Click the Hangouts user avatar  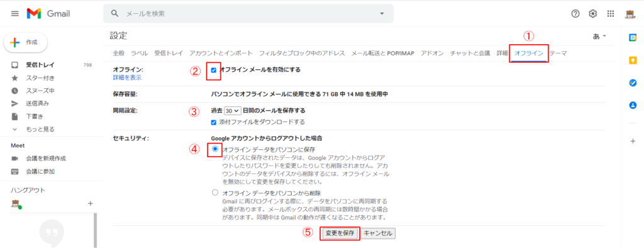pyautogui.click(x=16, y=203)
